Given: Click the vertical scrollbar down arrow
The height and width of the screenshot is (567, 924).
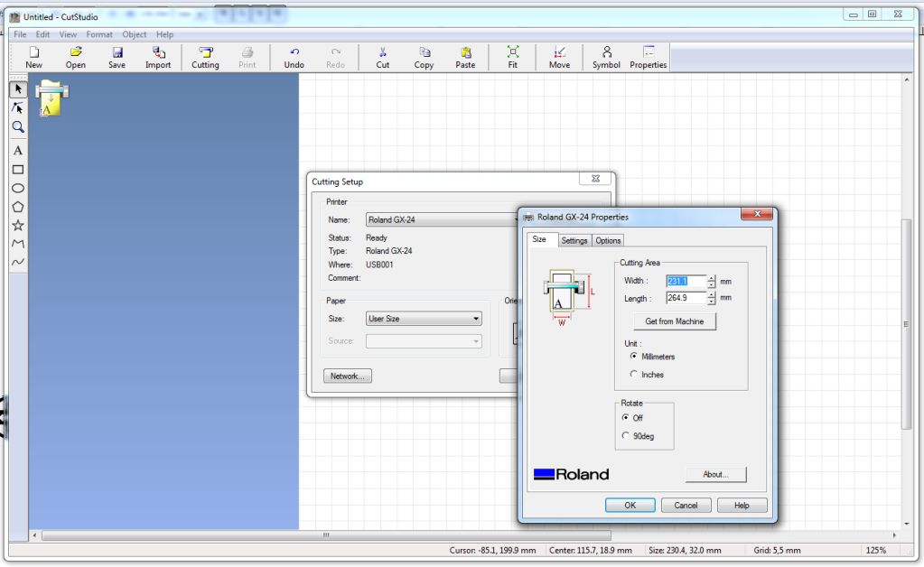Looking at the screenshot, I should pyautogui.click(x=906, y=524).
